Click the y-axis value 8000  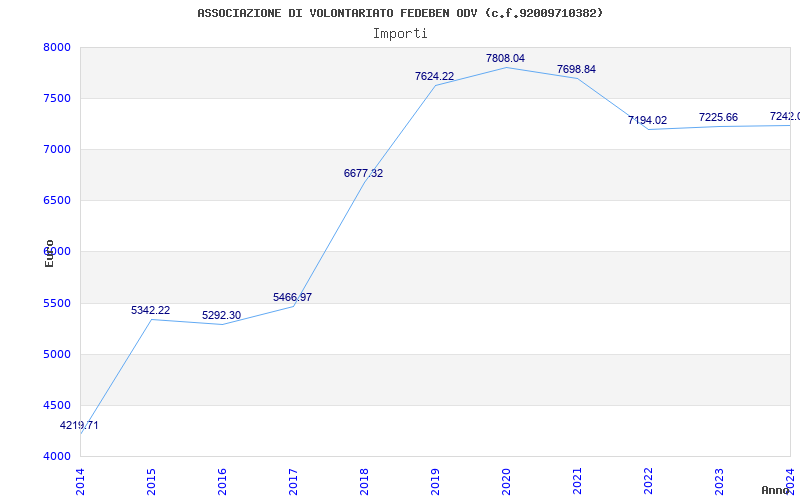pyautogui.click(x=57, y=47)
